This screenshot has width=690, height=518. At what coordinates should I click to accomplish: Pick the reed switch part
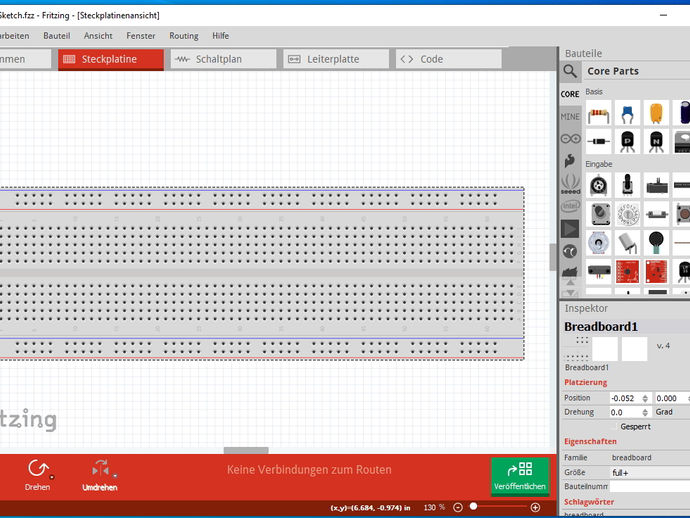(657, 214)
